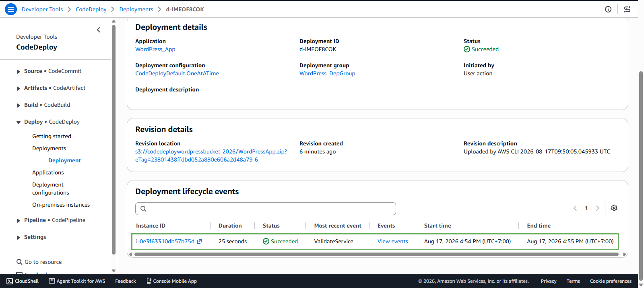Click the CodeDeploy breadcrumb link
644x288 pixels.
(91, 9)
